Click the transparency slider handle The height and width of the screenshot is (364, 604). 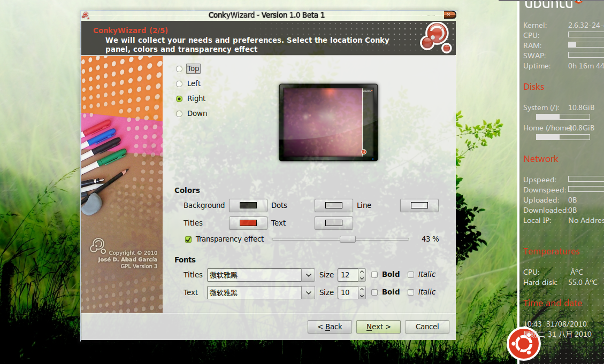[x=347, y=239]
